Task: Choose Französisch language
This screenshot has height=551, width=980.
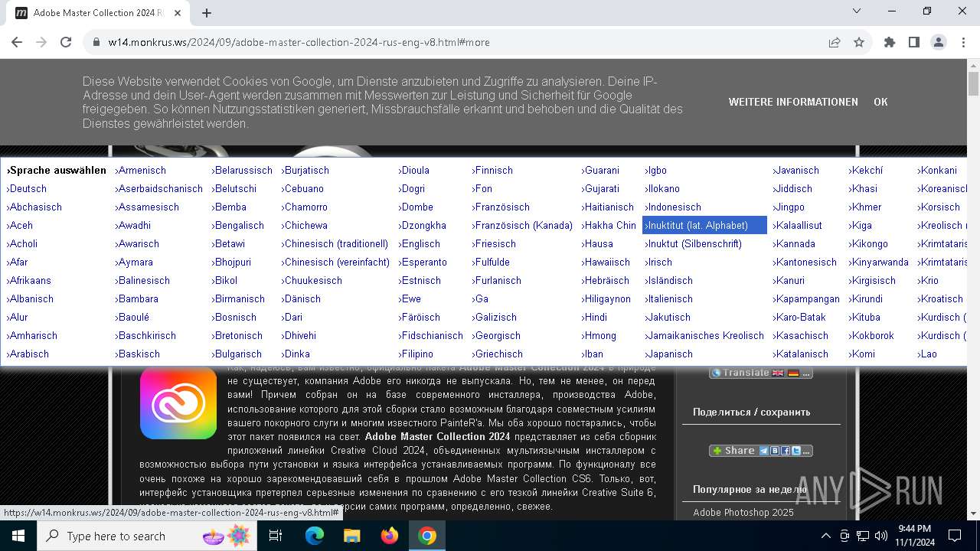Action: (x=501, y=207)
